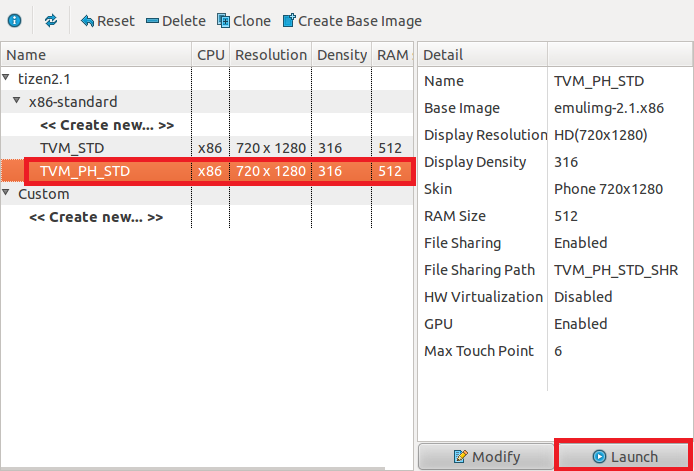The height and width of the screenshot is (471, 694).
Task: Create new VM under x86-standard
Action: [107, 125]
